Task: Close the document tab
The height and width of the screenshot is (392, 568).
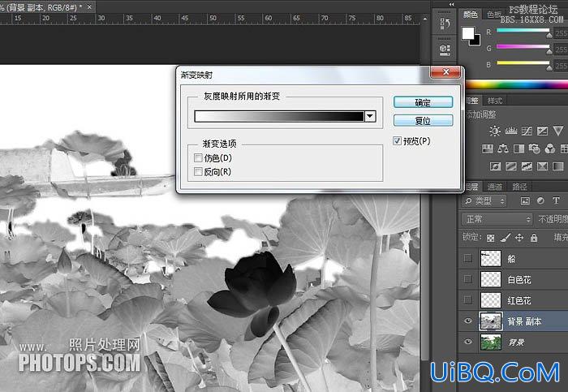Action: 89,6
